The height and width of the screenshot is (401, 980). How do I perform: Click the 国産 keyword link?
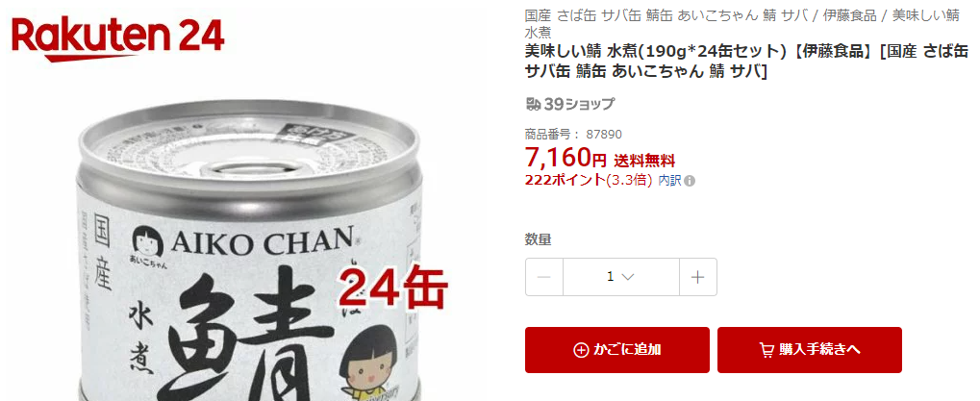tap(539, 16)
